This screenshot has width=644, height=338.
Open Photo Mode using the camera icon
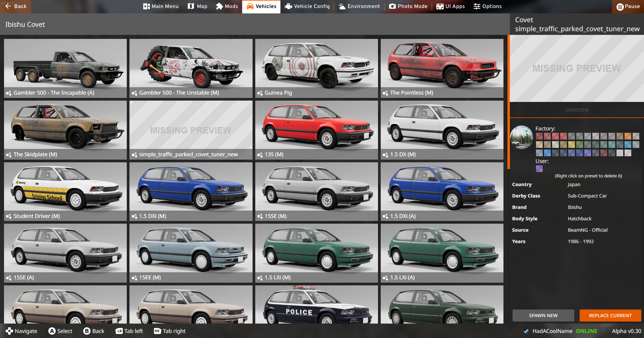[x=392, y=6]
